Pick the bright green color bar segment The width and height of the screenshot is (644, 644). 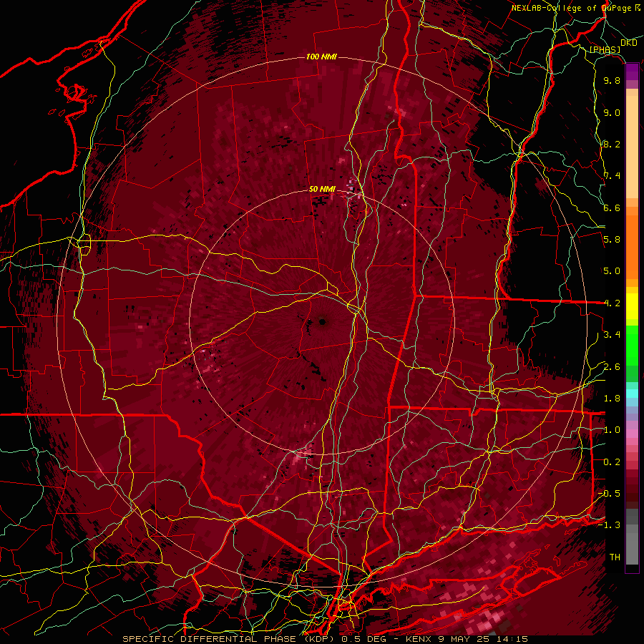point(632,346)
